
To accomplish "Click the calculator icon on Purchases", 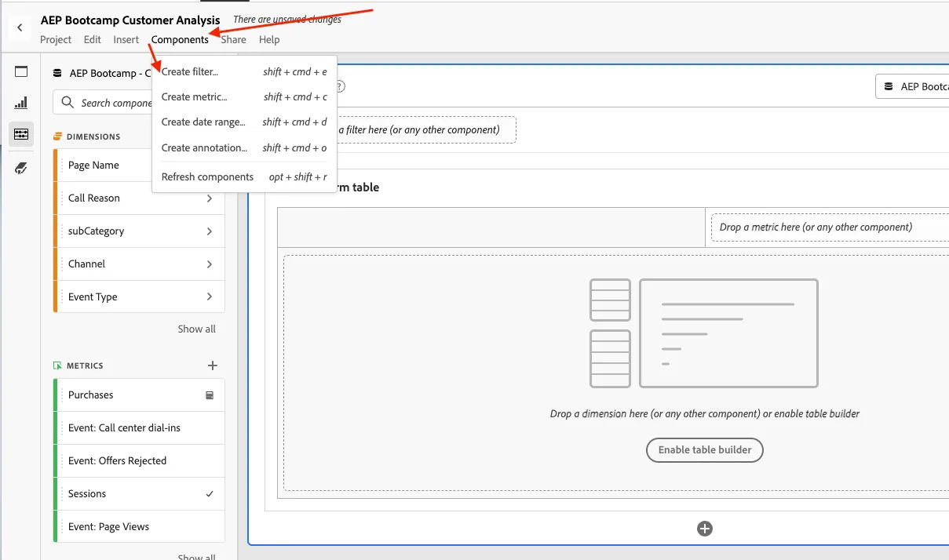I will [210, 395].
